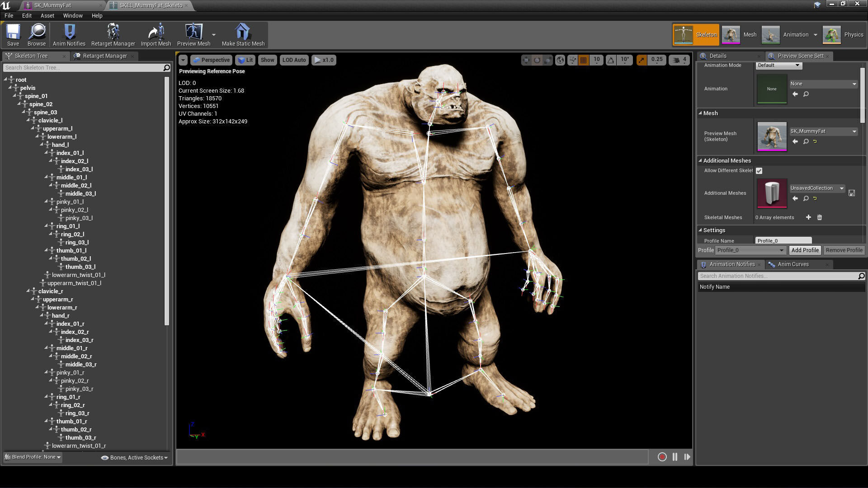Switch to Physics editor mode
This screenshot has width=868, height=488.
[843, 35]
